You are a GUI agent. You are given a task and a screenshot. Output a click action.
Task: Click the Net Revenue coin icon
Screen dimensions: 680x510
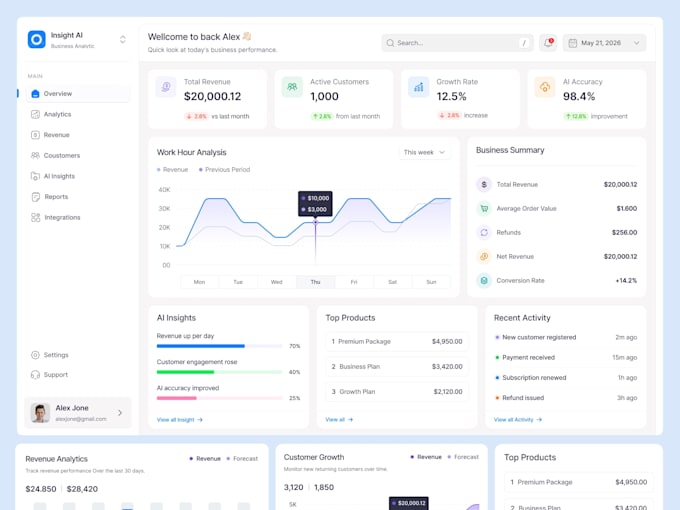(x=484, y=256)
